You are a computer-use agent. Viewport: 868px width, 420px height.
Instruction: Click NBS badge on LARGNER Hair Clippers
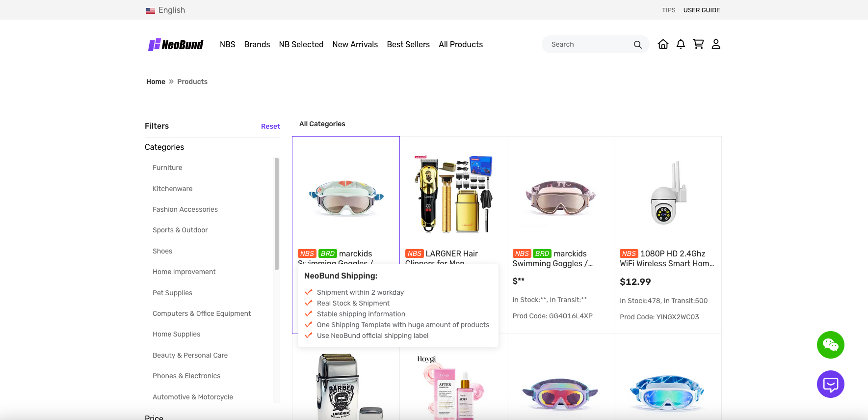(415, 253)
